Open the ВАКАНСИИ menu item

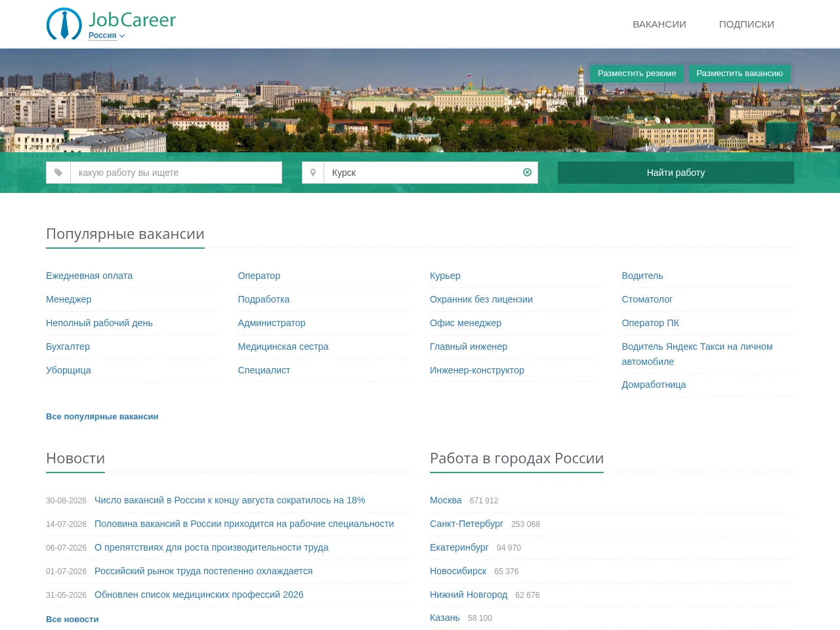[x=660, y=24]
